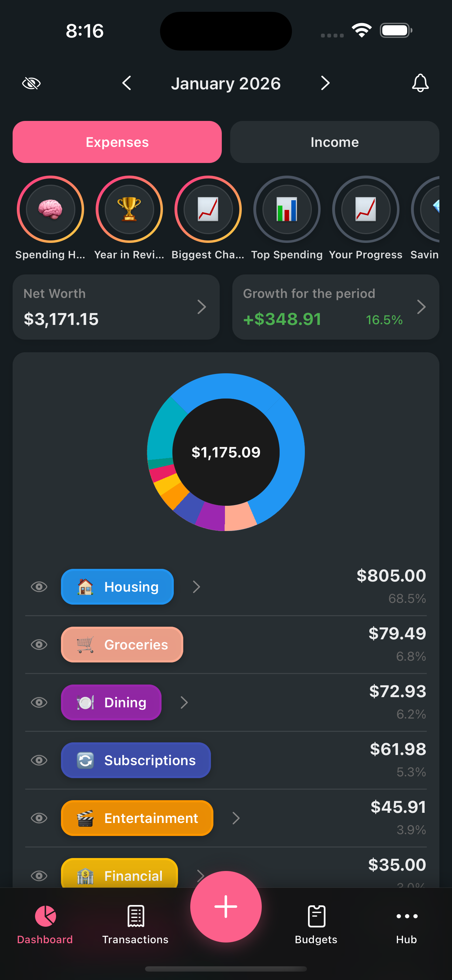Go to the previous month with the chevron

click(127, 83)
